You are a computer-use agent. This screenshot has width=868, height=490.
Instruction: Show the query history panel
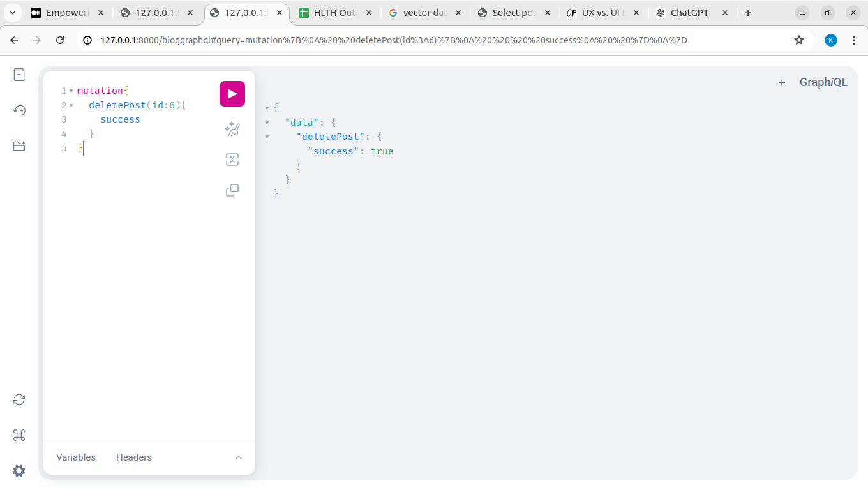point(19,110)
